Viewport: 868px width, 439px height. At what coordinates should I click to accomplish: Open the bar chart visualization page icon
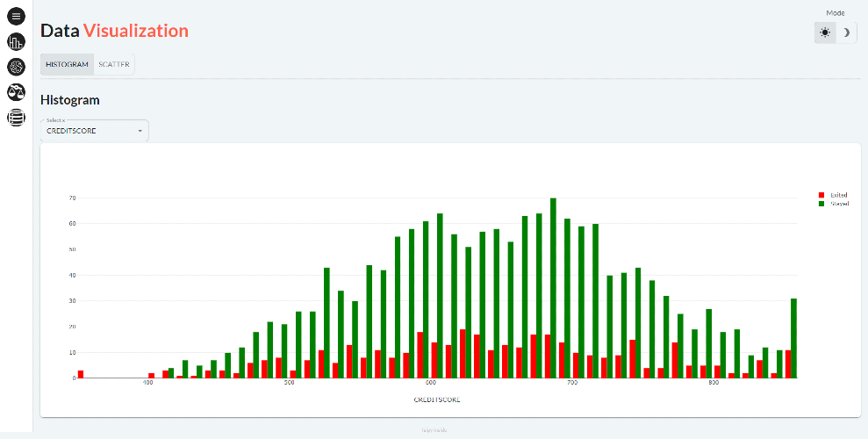[16, 41]
